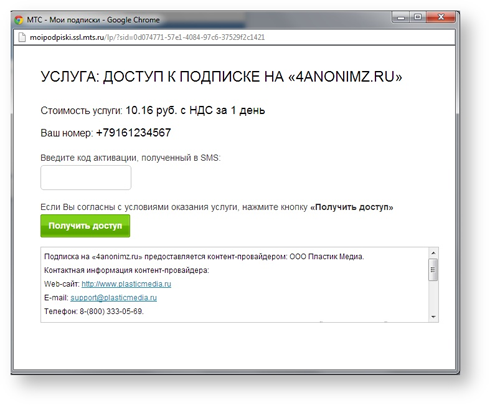Click the Chrome logo in title bar
This screenshot has width=490, height=405.
(19, 20)
